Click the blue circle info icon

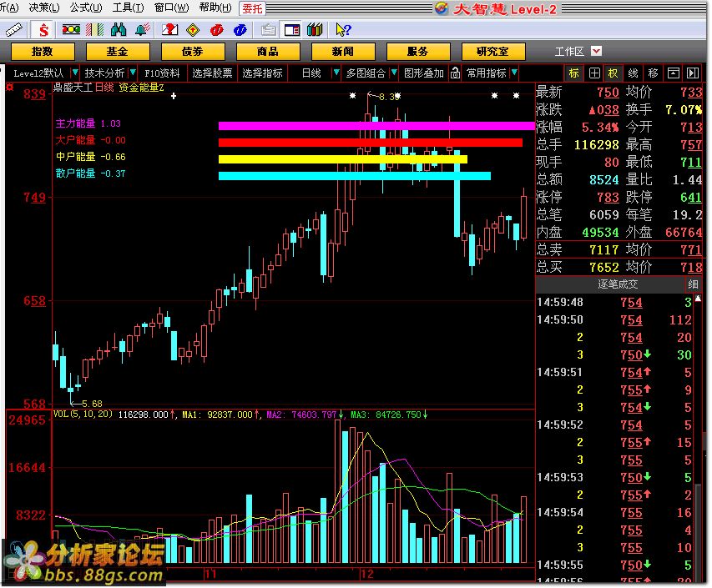click(x=240, y=30)
